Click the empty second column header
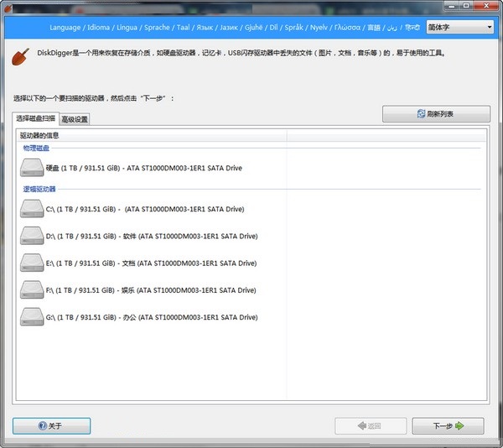The height and width of the screenshot is (448, 503). (386, 134)
